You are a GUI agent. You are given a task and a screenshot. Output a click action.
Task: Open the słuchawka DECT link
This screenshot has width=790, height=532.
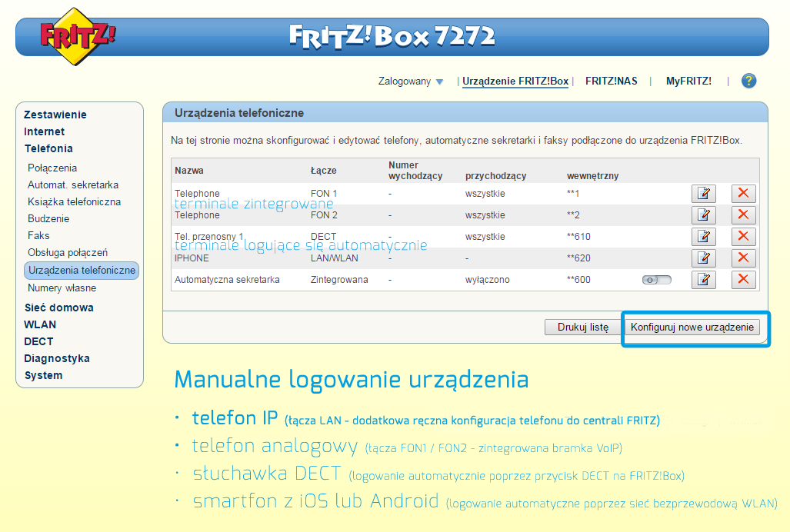(x=265, y=475)
